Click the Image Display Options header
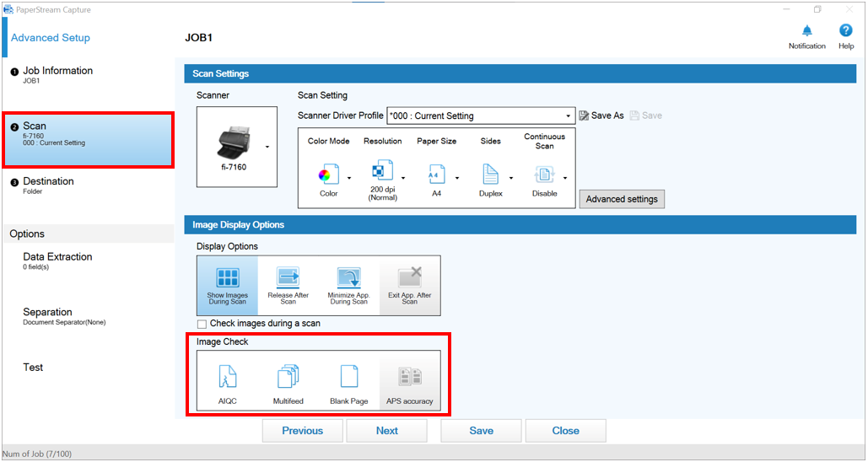Image resolution: width=868 pixels, height=462 pixels. click(520, 224)
